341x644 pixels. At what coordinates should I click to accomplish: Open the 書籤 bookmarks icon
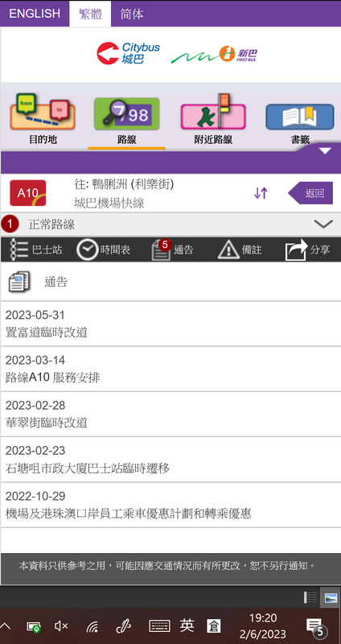click(x=300, y=117)
